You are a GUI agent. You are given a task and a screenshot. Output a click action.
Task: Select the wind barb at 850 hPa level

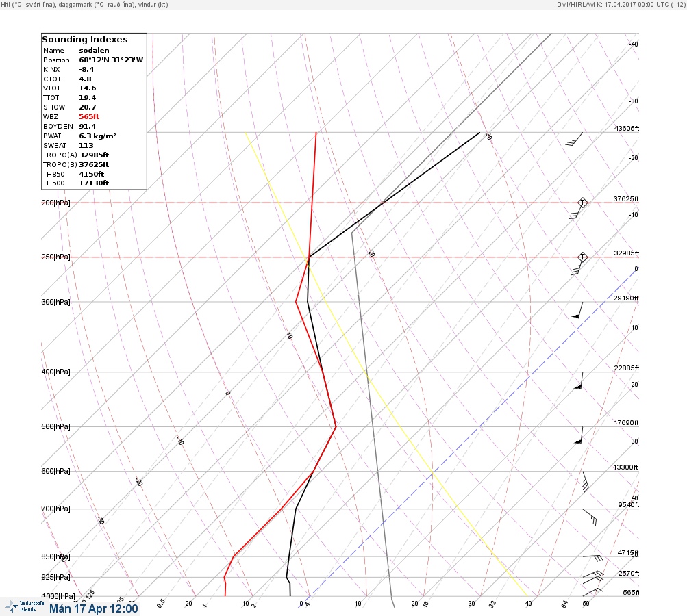coord(592,558)
